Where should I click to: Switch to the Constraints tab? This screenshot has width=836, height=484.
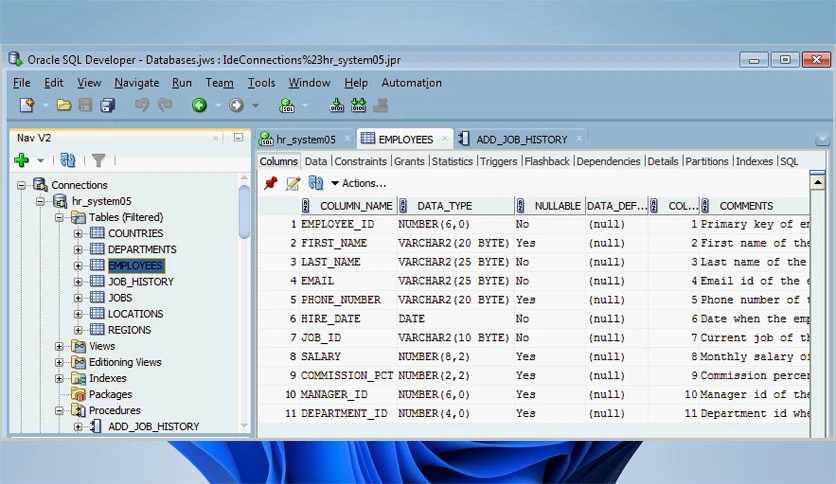tap(360, 161)
